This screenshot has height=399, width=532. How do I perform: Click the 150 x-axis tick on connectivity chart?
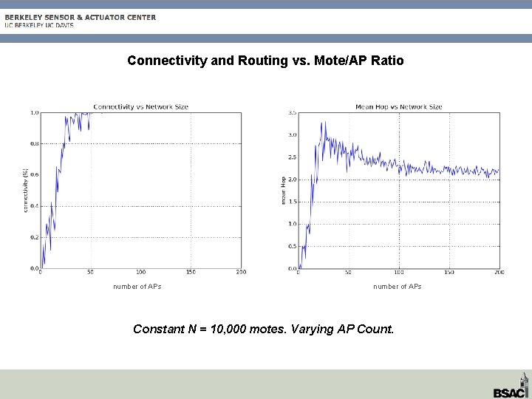pyautogui.click(x=191, y=272)
